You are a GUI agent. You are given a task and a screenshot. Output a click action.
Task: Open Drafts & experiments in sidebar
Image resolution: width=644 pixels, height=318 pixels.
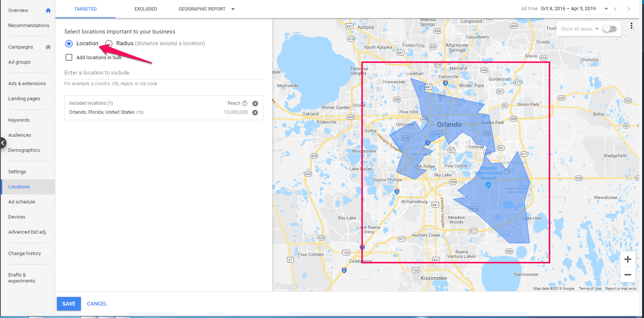coord(22,278)
